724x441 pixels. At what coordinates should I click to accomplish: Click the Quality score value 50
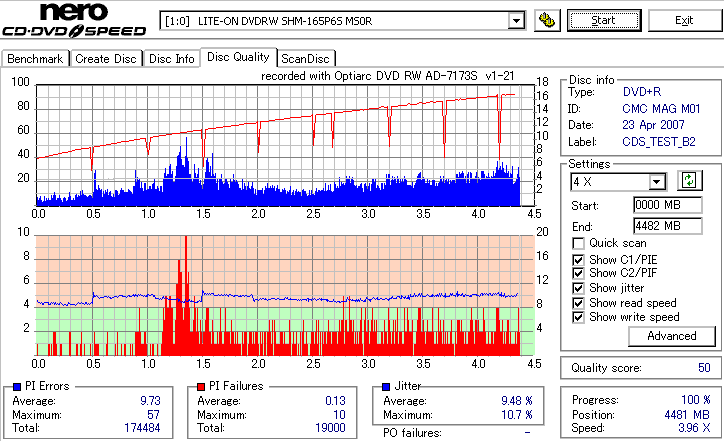[704, 368]
